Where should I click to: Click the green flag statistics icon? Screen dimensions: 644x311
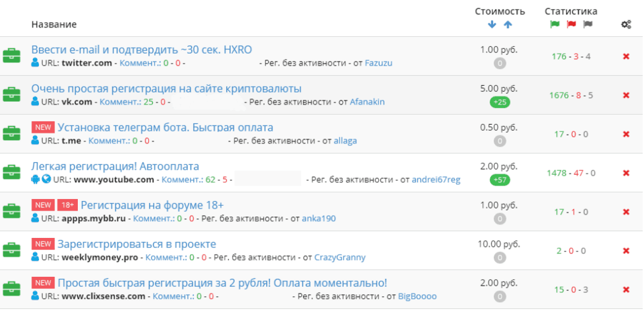pyautogui.click(x=554, y=25)
